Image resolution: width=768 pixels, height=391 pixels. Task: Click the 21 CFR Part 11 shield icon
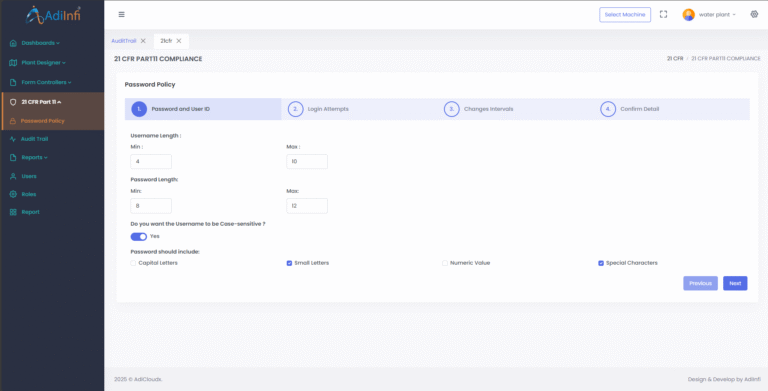point(13,102)
